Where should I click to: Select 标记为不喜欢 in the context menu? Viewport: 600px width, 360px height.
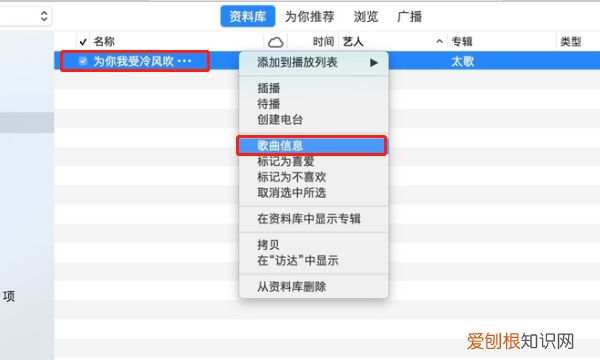click(x=292, y=177)
